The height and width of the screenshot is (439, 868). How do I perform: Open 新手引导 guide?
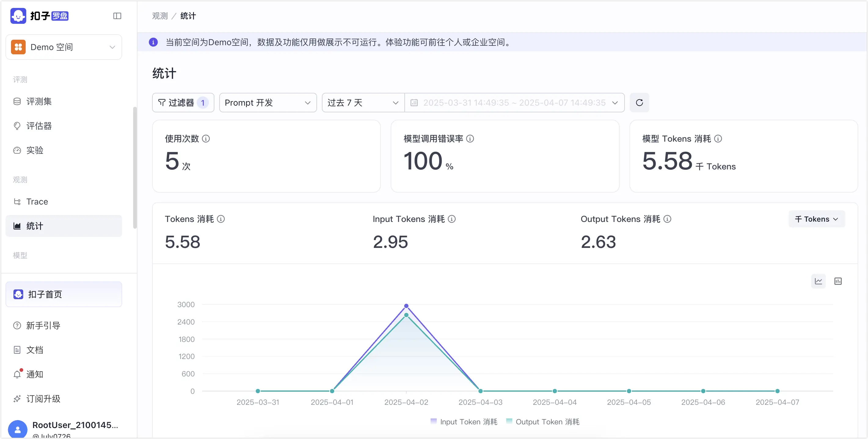[x=64, y=325]
